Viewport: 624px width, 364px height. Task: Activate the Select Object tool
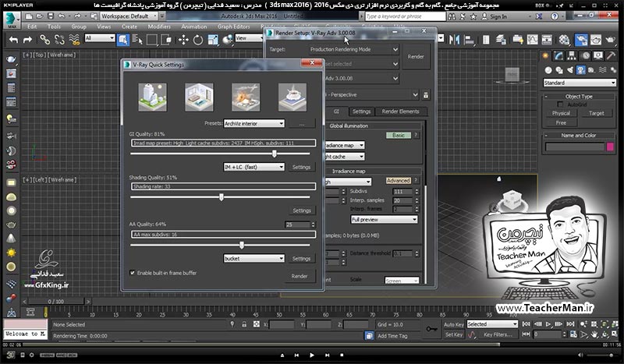122,40
